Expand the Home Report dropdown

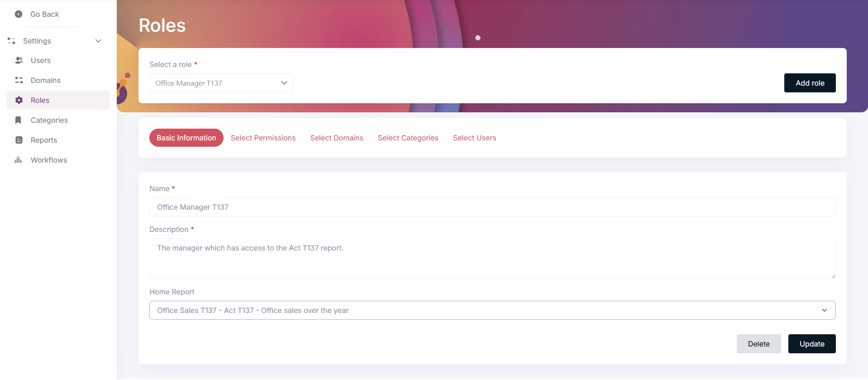492,310
